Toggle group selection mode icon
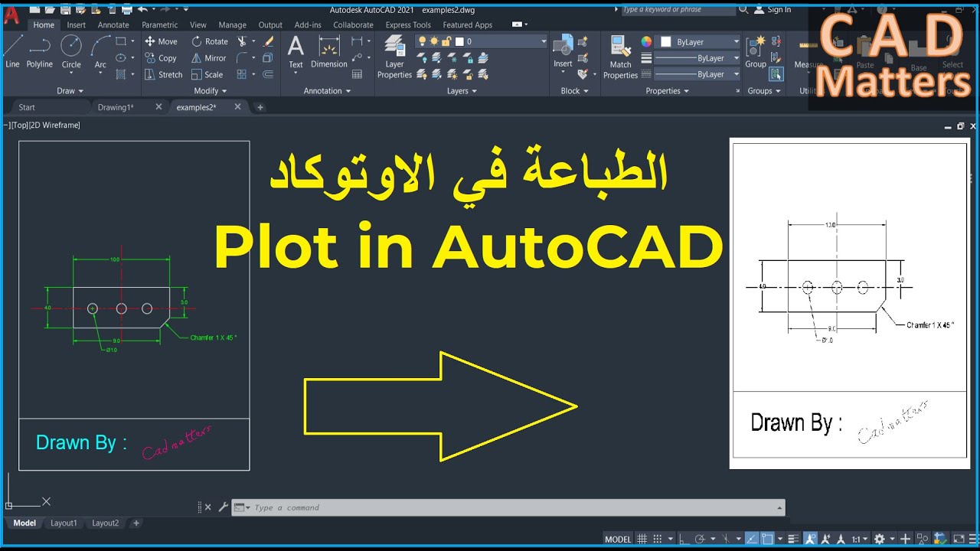The image size is (980, 551). [776, 74]
